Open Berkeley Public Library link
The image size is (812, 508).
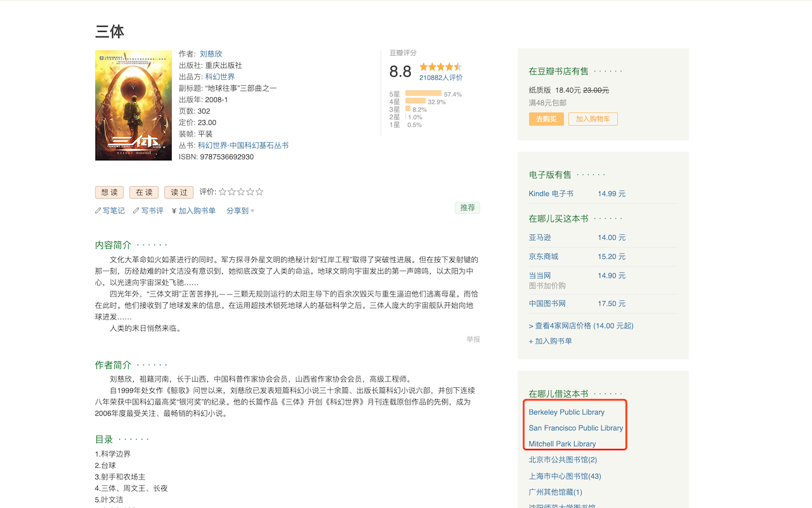[x=566, y=412]
